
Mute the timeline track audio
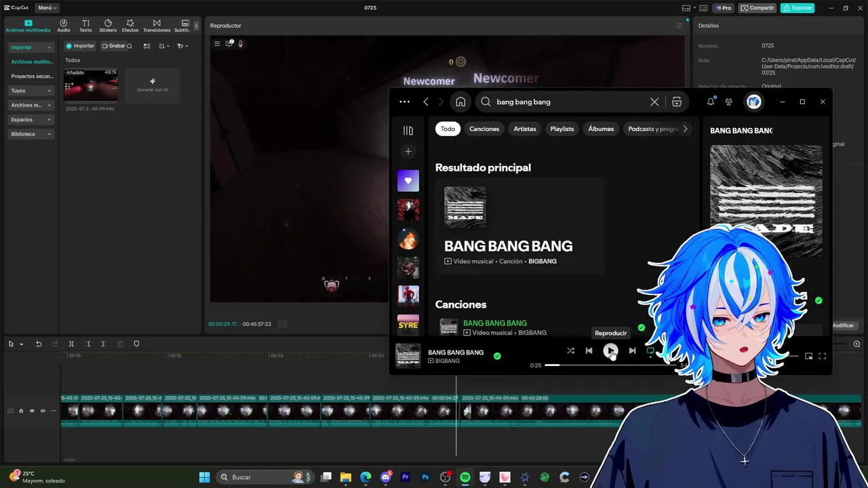pyautogui.click(x=43, y=411)
